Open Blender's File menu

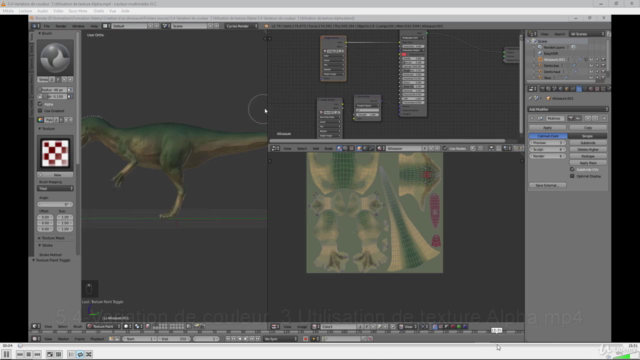click(47, 26)
